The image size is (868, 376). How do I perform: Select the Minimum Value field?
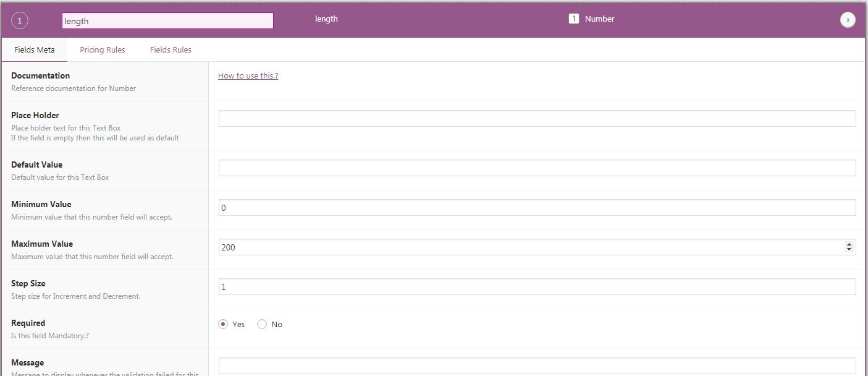pyautogui.click(x=537, y=208)
